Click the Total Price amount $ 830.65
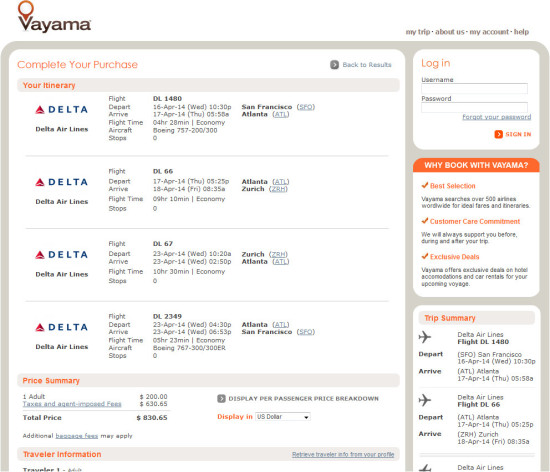550x472 pixels. coord(152,418)
